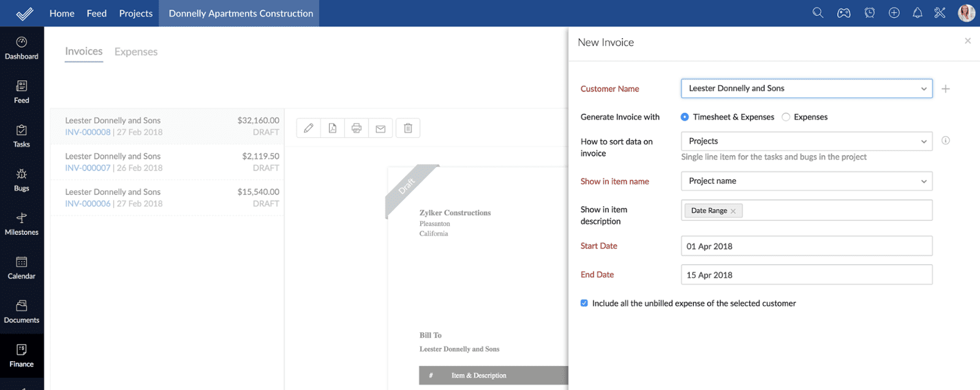Viewport: 980px width, 390px height.
Task: Open Bugs in the sidebar
Action: [x=21, y=180]
